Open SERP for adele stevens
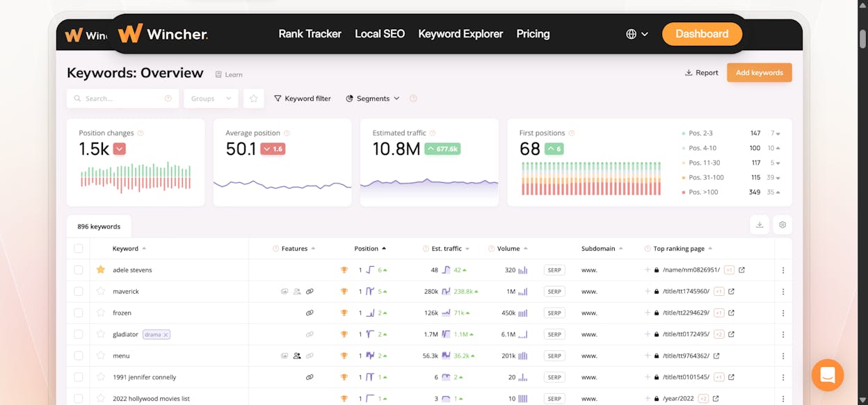The width and height of the screenshot is (868, 405). [554, 270]
